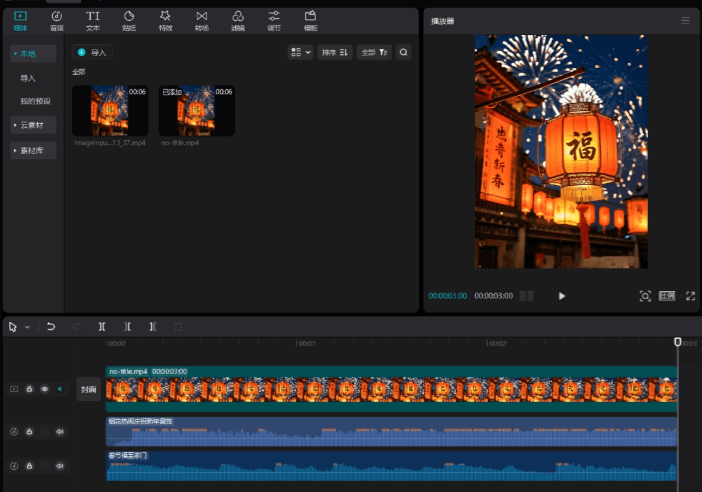Viewport: 702px width, 492px height.
Task: Play the video in the player
Action: point(561,296)
